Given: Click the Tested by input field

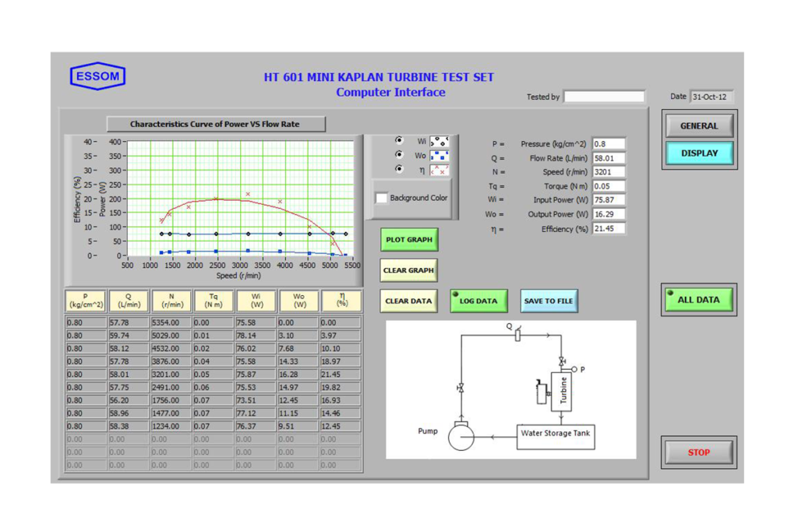Looking at the screenshot, I should click(x=604, y=96).
